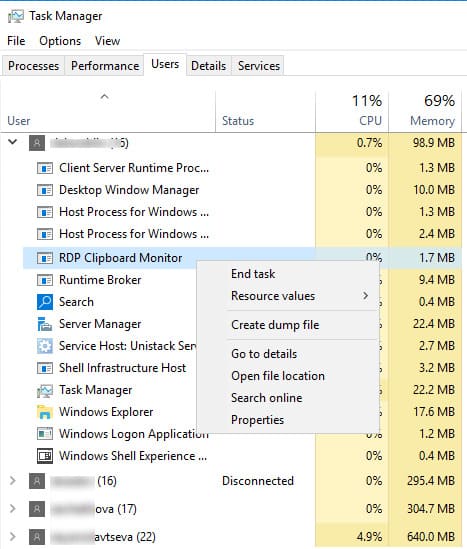Click the Server Manager process icon

click(45, 324)
